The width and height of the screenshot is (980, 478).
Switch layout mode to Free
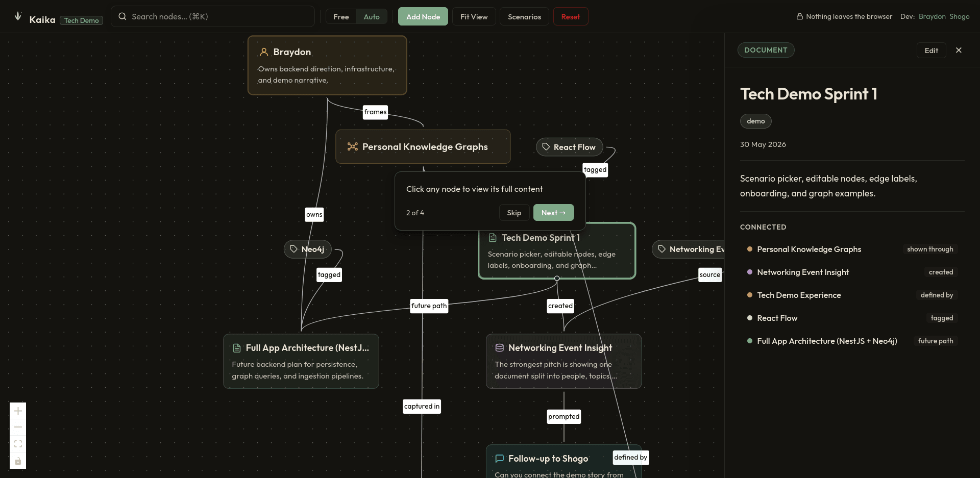pyautogui.click(x=341, y=17)
